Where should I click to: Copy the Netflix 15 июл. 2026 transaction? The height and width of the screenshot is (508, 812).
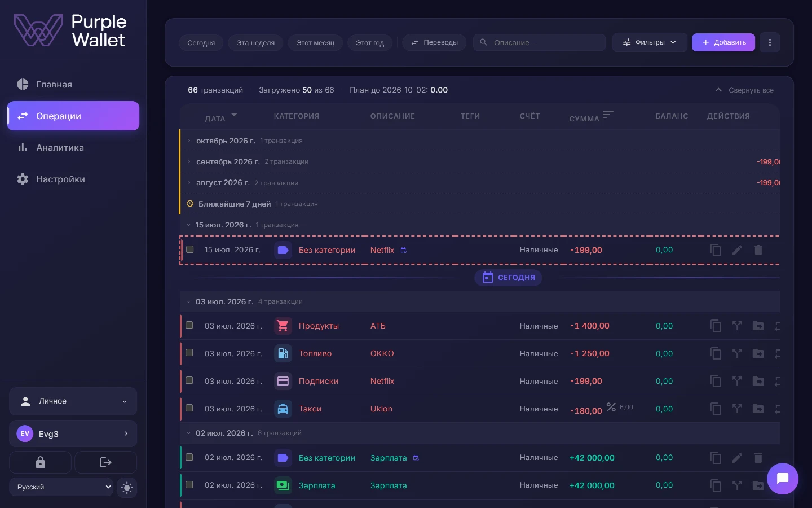(x=716, y=250)
